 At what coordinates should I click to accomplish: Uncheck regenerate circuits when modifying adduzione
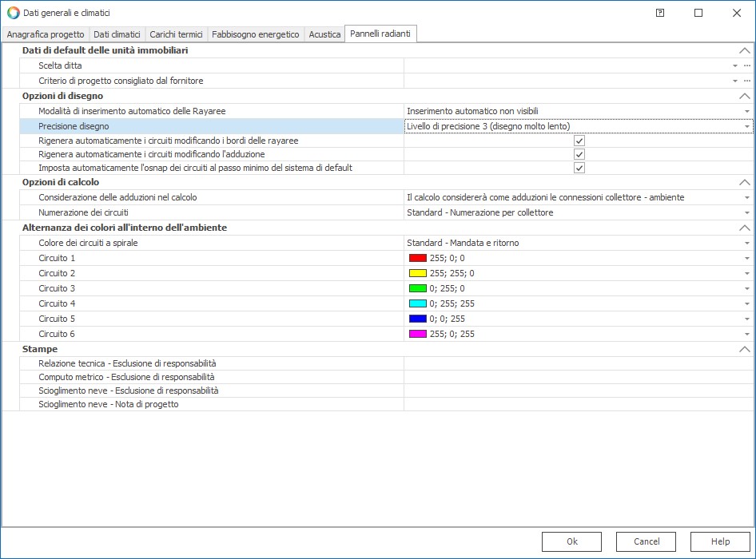click(x=579, y=154)
